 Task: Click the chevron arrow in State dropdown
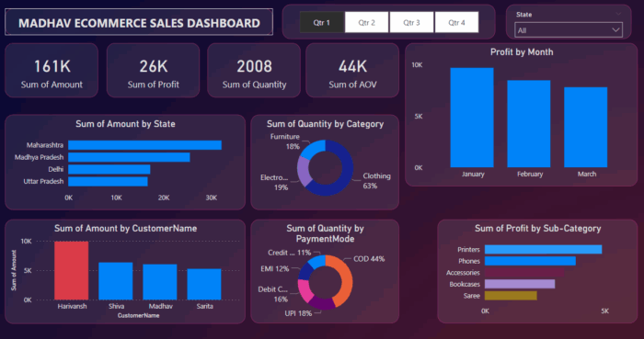(x=615, y=30)
